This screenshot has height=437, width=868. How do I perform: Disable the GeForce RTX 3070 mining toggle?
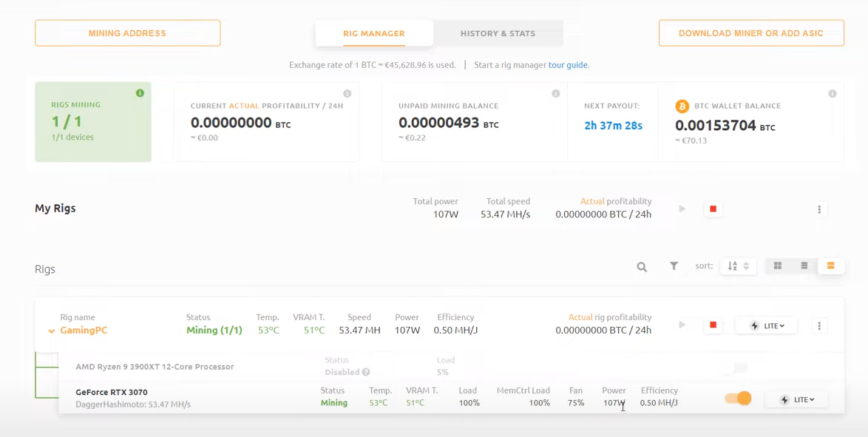tap(738, 399)
